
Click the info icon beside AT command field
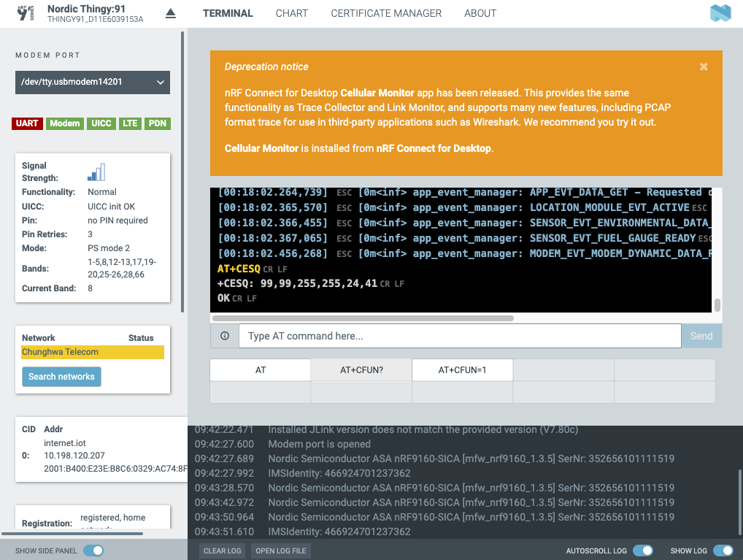tap(225, 336)
